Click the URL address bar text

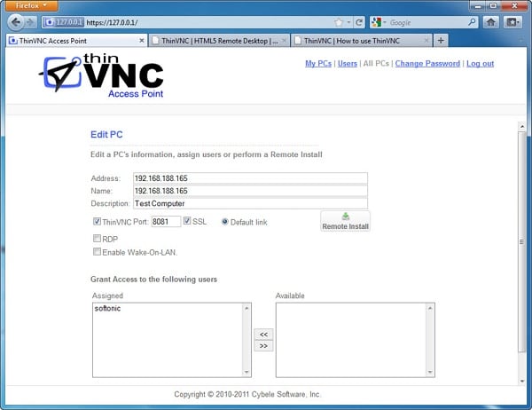pyautogui.click(x=113, y=23)
